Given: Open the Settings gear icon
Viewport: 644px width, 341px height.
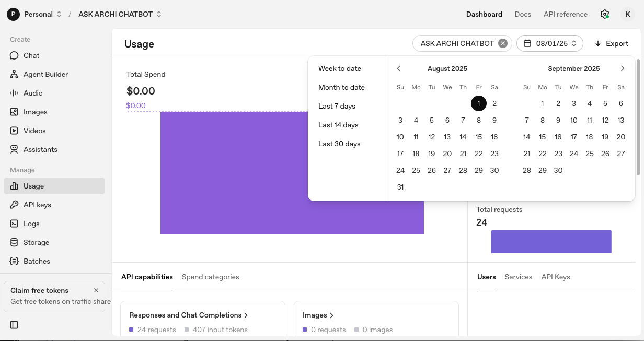Looking at the screenshot, I should [605, 14].
